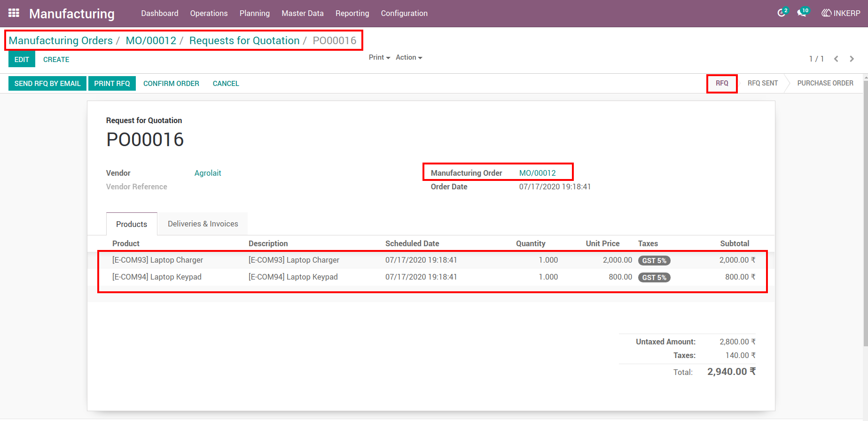Open the Reporting menu
868x421 pixels.
pos(352,13)
